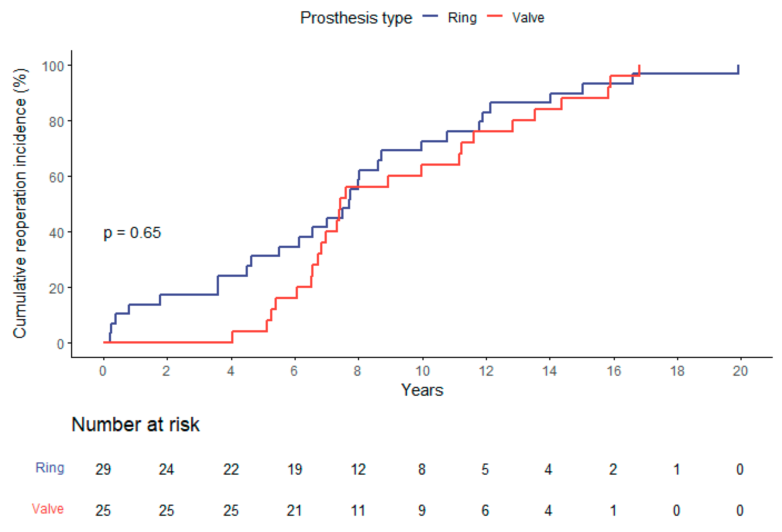Image resolution: width=782 pixels, height=532 pixels.
Task: Click the Valve at-risk count 9
Action: coord(422,510)
